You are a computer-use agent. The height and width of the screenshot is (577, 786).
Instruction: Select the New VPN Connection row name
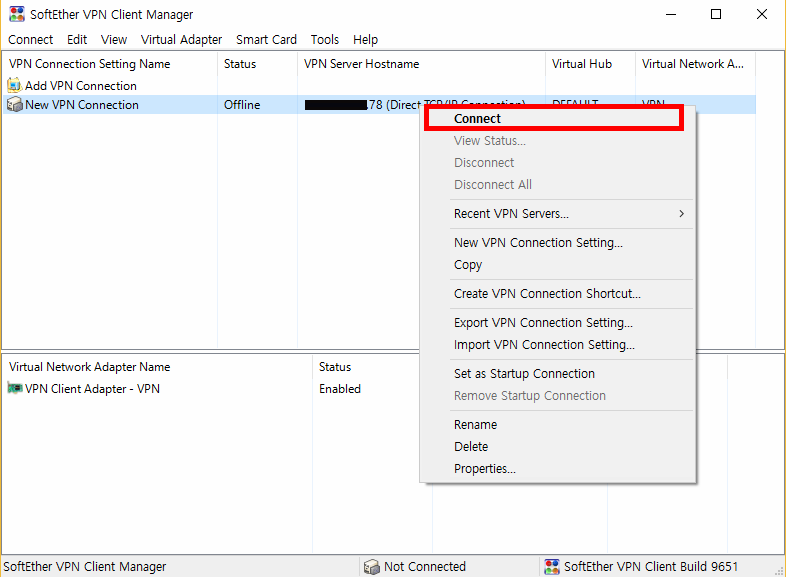tap(82, 105)
